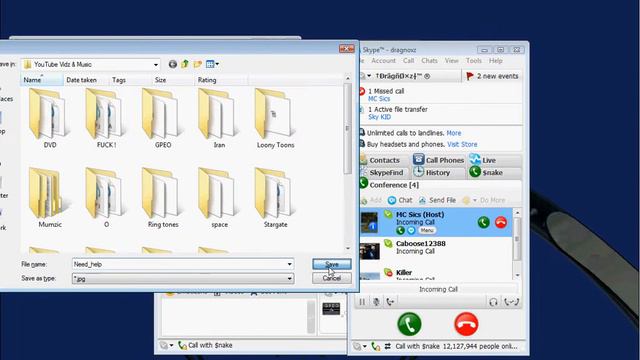Select the Mumzic folder
The image size is (640, 360).
pyautogui.click(x=50, y=198)
